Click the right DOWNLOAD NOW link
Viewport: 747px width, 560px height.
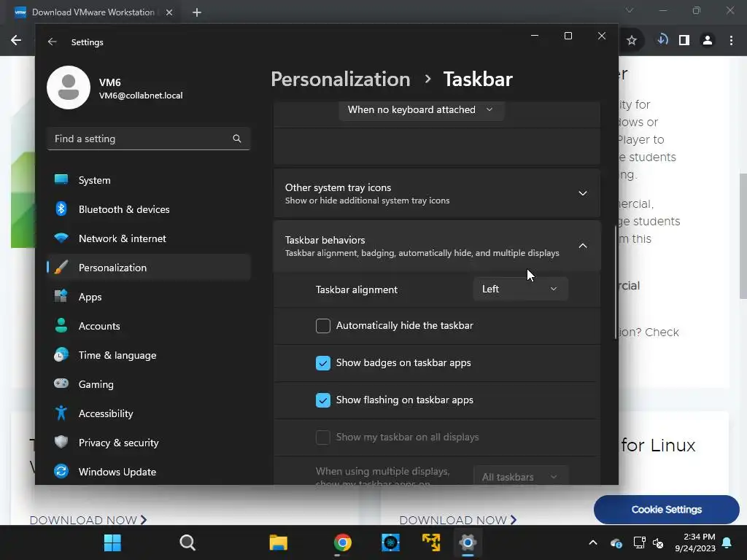point(458,520)
